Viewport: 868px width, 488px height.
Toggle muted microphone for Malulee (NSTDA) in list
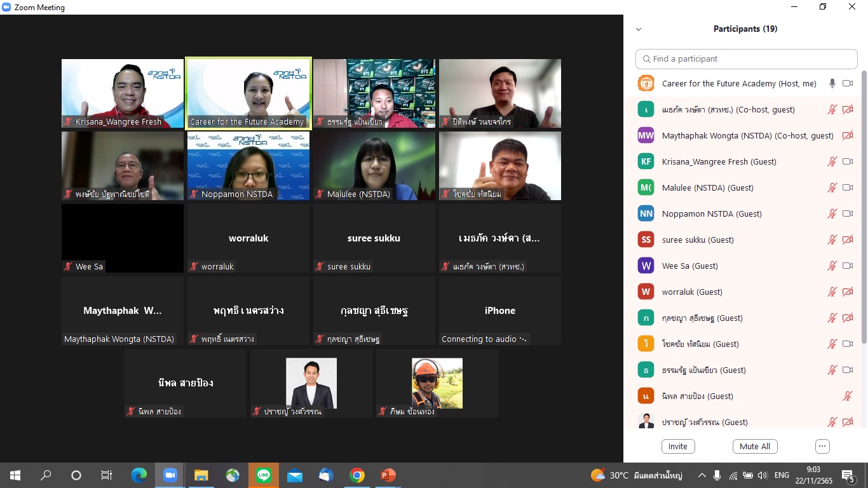point(832,187)
